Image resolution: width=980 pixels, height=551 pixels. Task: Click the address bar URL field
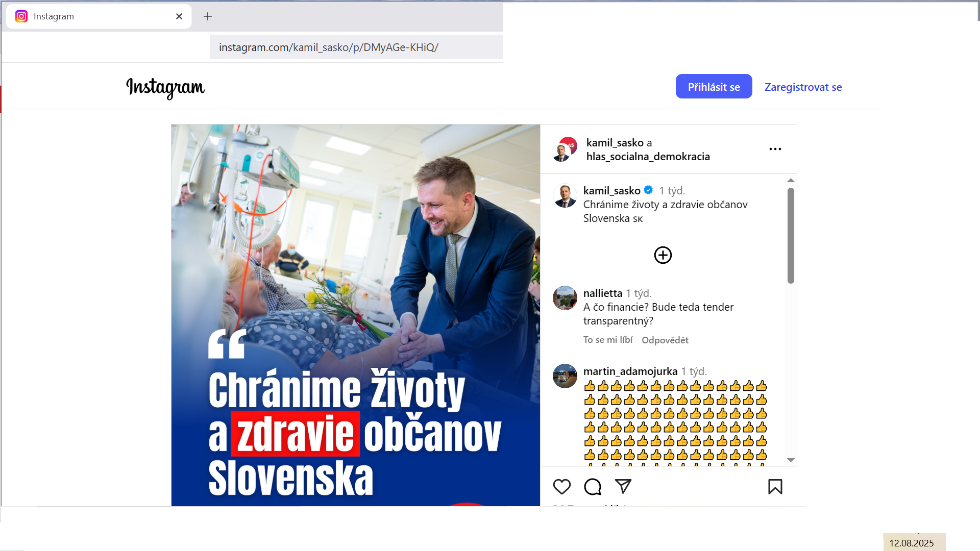356,47
